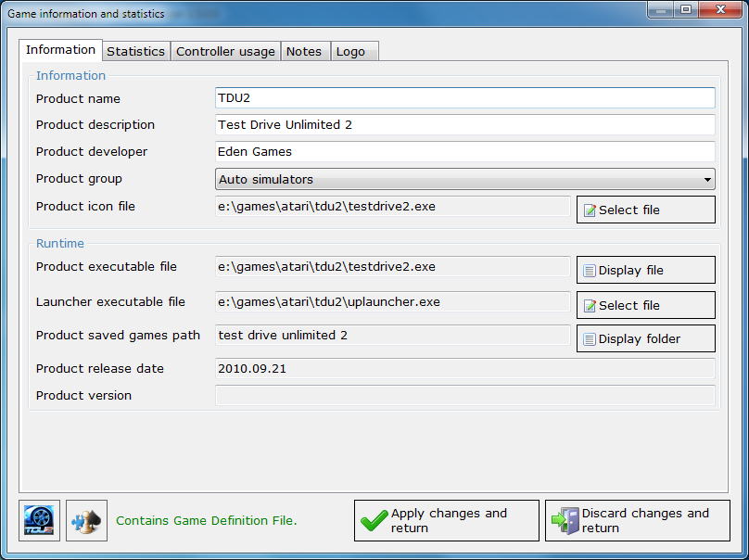Expand the Product group dropdown

707,179
